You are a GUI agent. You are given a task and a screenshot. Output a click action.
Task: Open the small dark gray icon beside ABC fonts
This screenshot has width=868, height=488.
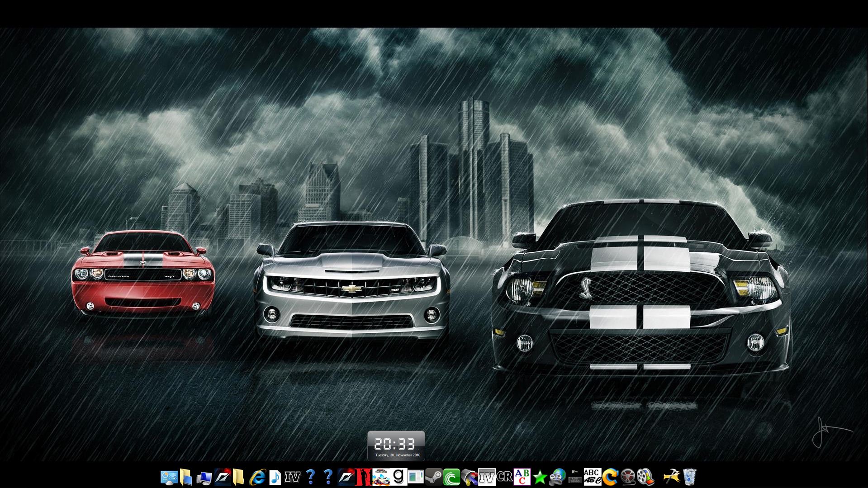(x=575, y=477)
